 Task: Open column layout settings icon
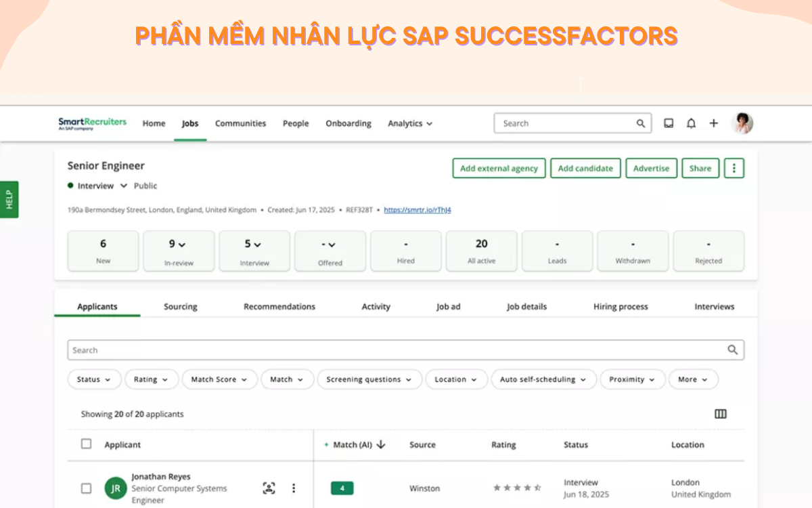(x=721, y=414)
